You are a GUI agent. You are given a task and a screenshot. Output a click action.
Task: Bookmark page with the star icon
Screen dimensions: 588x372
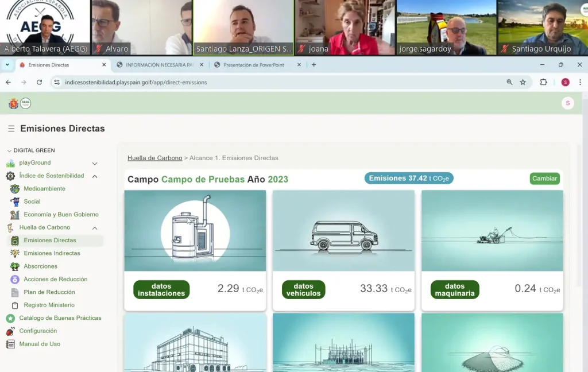tap(523, 82)
